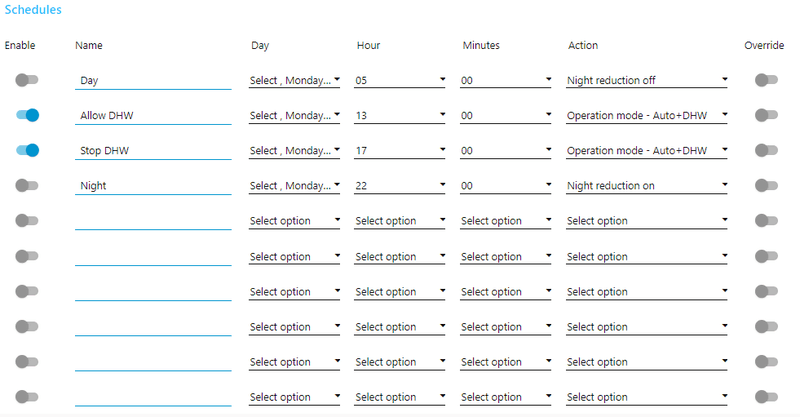This screenshot has width=800, height=417.
Task: Enable the Night schedule toggle
Action: pos(27,185)
